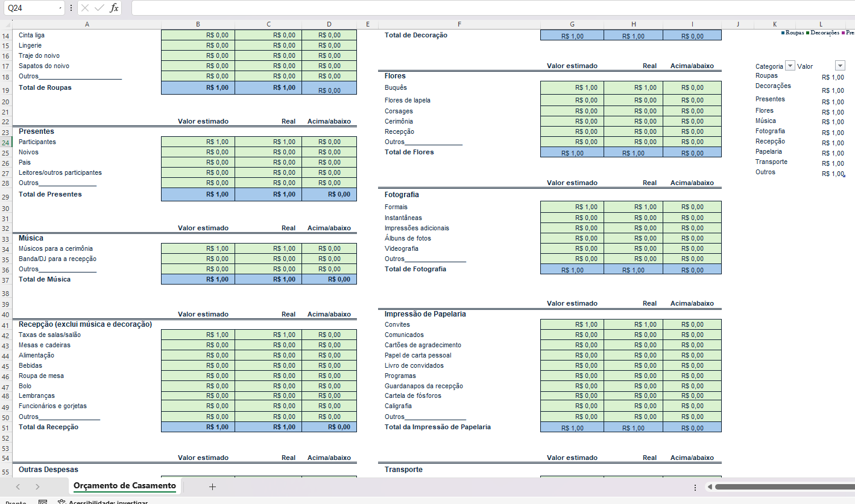Image resolution: width=855 pixels, height=504 pixels.
Task: Click the previous sheet navigation arrow
Action: (x=18, y=487)
